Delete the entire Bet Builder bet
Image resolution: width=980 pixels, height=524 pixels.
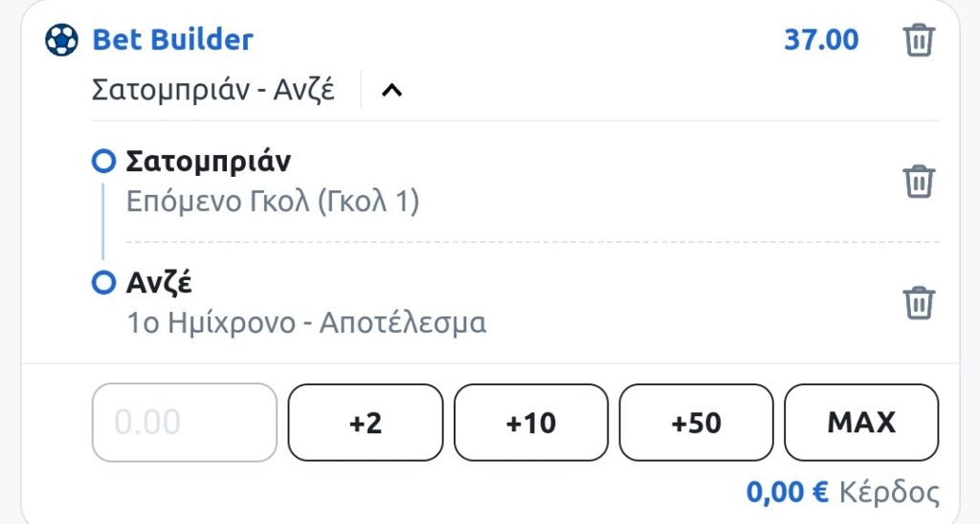[x=918, y=41]
